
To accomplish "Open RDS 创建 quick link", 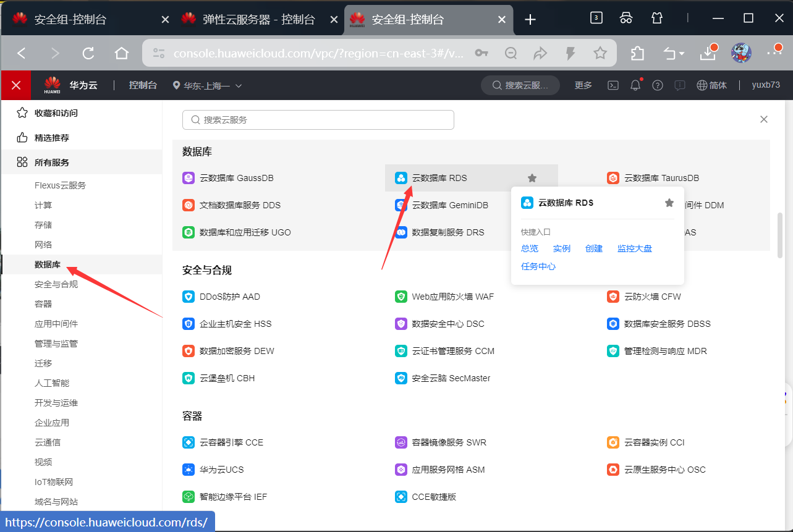I will tap(594, 248).
